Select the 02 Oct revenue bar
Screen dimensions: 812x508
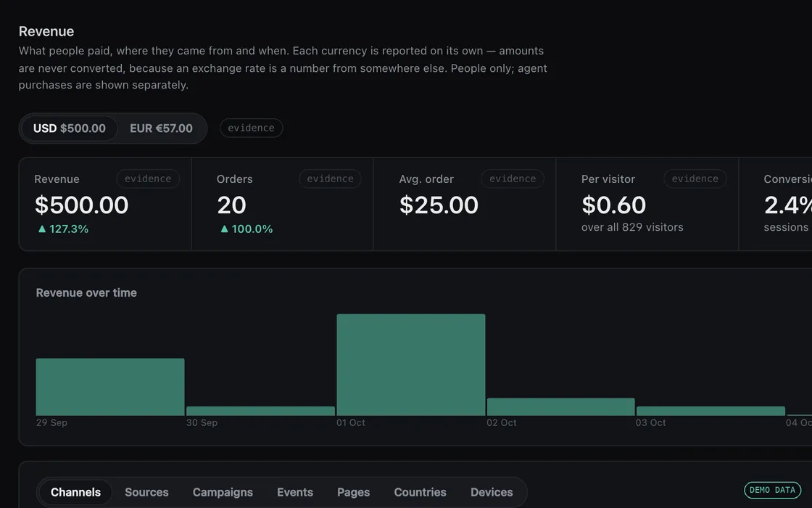point(561,407)
